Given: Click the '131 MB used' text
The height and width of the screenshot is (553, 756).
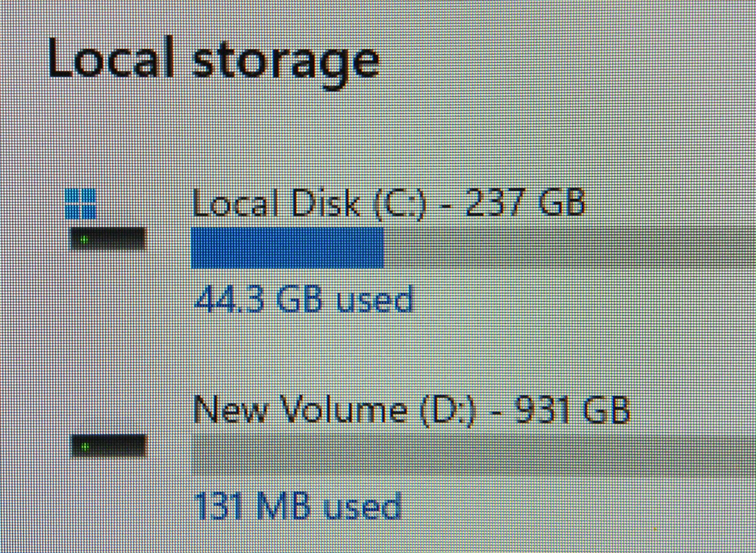Looking at the screenshot, I should (298, 507).
